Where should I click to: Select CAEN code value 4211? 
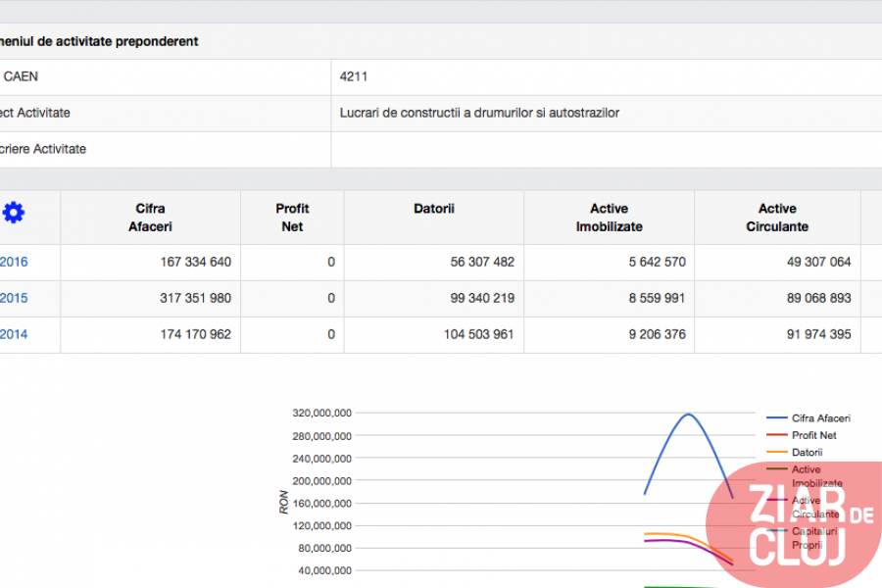[353, 76]
